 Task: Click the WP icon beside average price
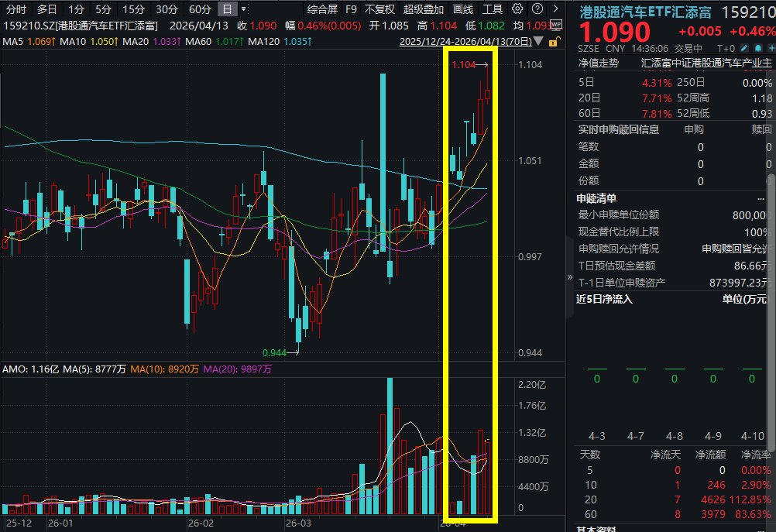coord(556,25)
